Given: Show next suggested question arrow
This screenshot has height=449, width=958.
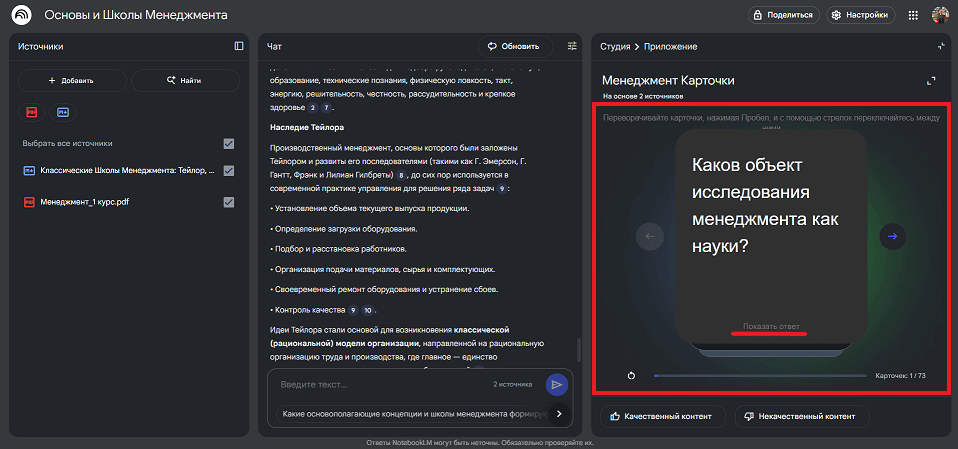Looking at the screenshot, I should [x=559, y=414].
